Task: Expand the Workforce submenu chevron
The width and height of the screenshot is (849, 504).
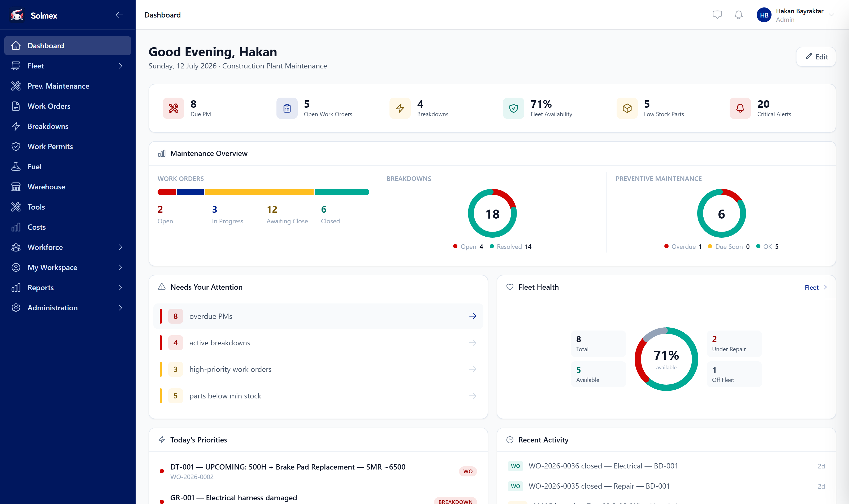Action: (x=120, y=247)
